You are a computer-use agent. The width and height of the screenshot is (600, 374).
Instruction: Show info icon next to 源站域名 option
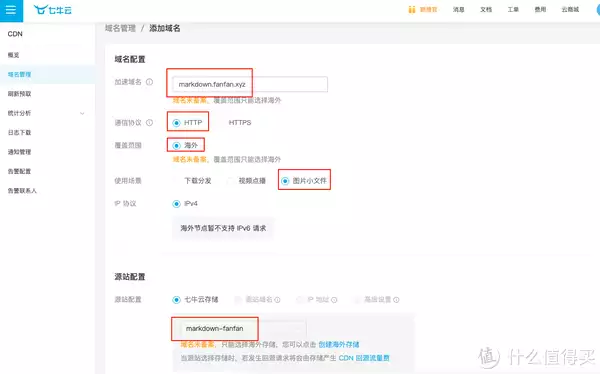point(277,300)
